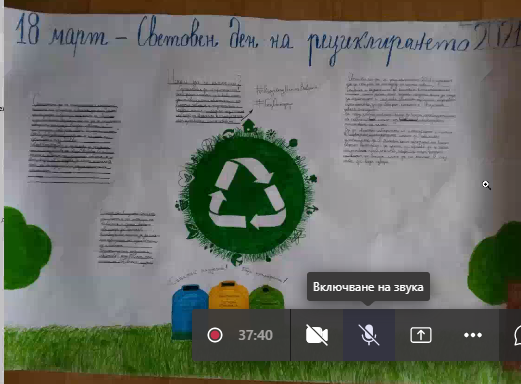Click the green tree on the left edge

click(26, 248)
